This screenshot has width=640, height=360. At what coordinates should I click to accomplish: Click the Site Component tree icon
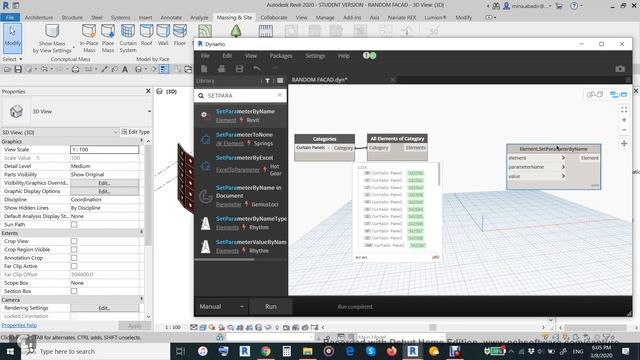pyautogui.click(x=236, y=31)
